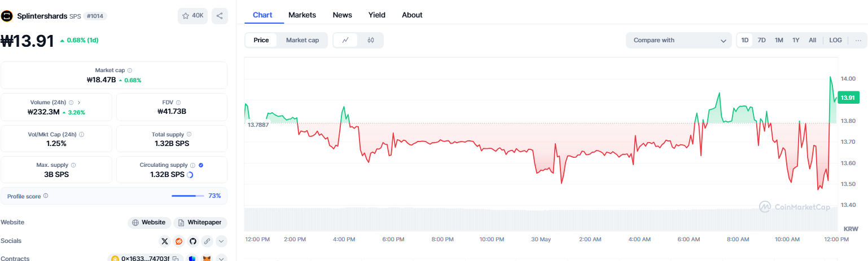This screenshot has width=868, height=261.
Task: Click the 13.7887 opening price label
Action: tap(258, 125)
